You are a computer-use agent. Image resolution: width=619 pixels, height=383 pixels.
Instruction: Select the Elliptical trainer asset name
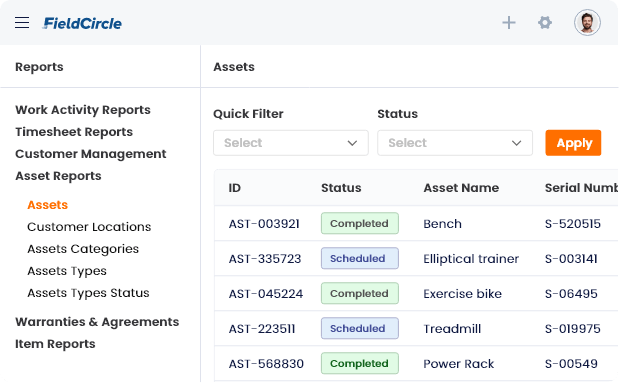471,259
